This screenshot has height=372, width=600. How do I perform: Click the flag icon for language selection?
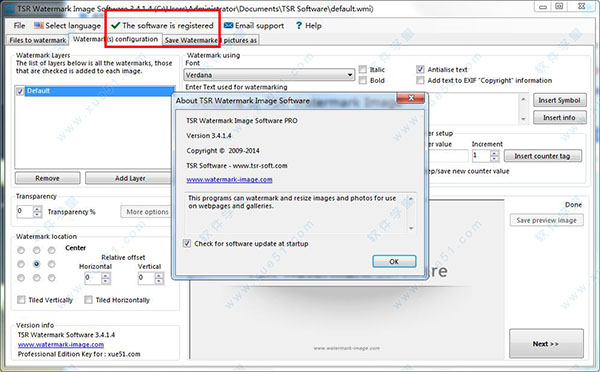pos(39,26)
